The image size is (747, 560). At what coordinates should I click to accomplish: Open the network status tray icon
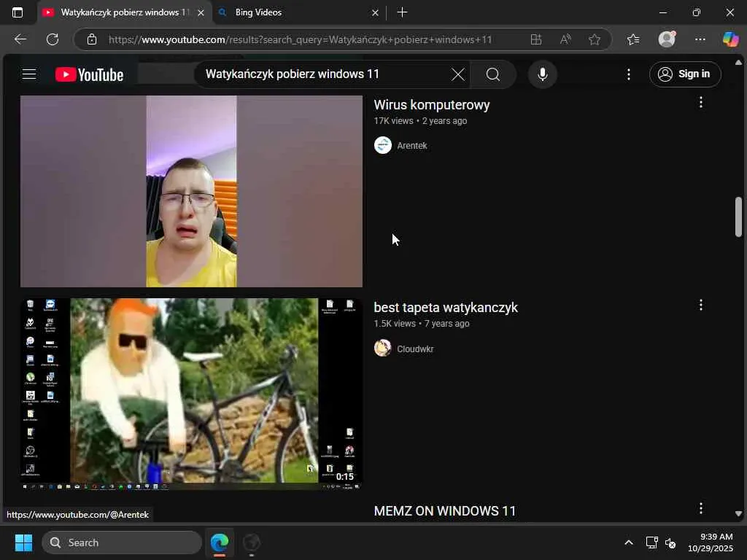click(x=651, y=542)
